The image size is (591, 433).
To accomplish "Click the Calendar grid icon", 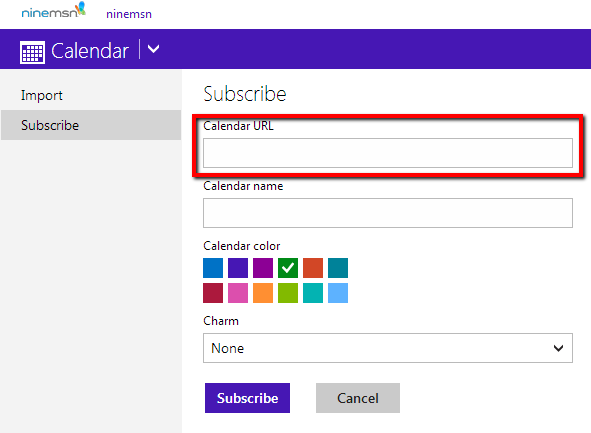I will 32,52.
